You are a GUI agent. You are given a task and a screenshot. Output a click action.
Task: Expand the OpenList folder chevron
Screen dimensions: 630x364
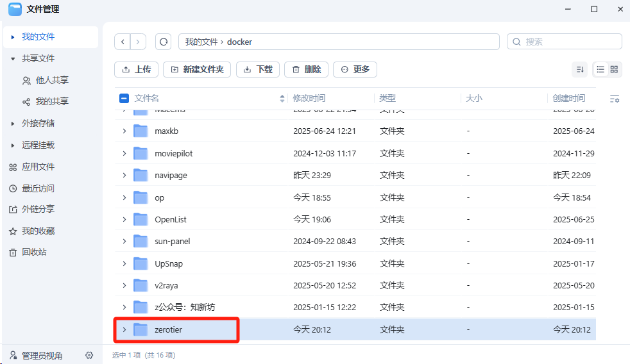pos(124,219)
